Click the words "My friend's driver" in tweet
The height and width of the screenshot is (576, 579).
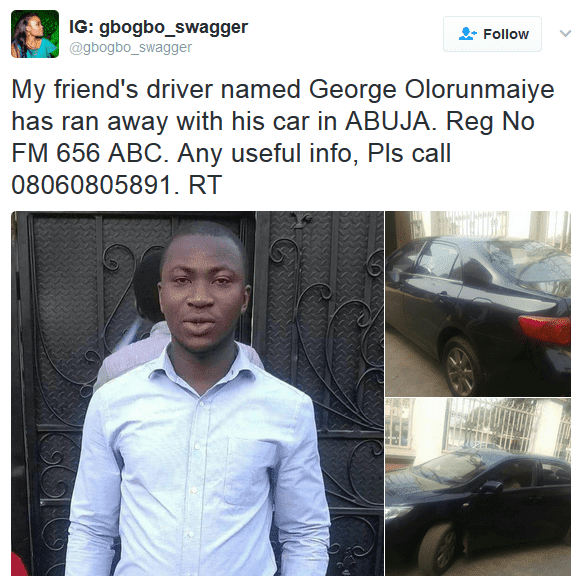[x=112, y=90]
